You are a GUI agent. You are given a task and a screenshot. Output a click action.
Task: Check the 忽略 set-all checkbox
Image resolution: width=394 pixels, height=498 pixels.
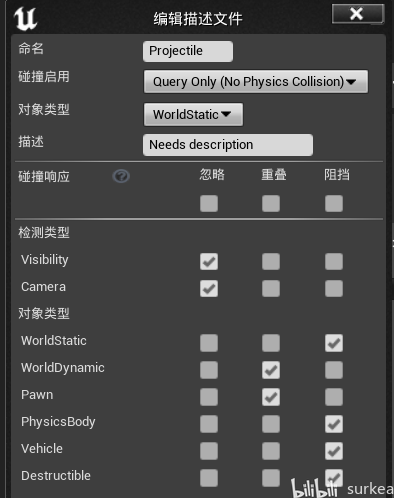point(209,203)
